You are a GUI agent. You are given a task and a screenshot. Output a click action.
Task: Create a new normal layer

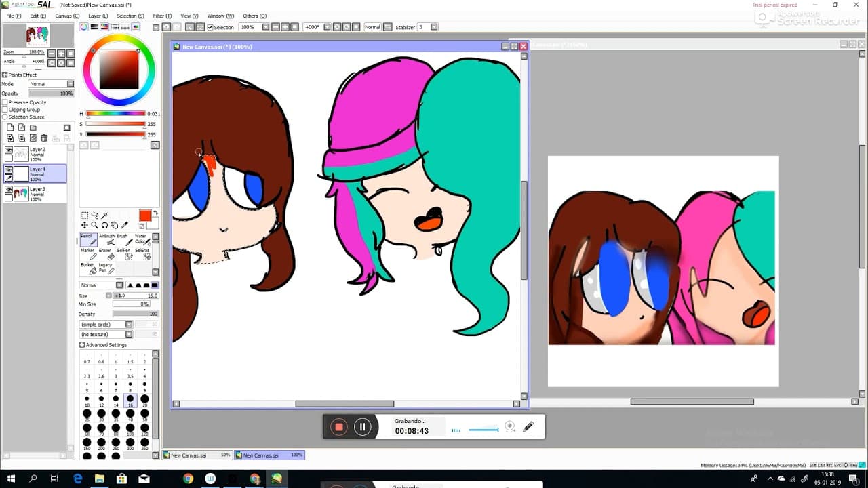(10, 127)
